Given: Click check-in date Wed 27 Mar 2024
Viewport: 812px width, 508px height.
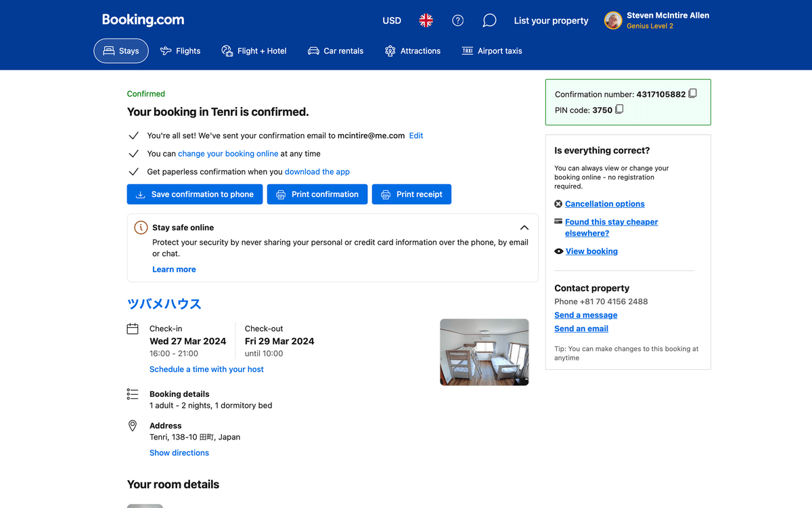Looking at the screenshot, I should pos(188,341).
